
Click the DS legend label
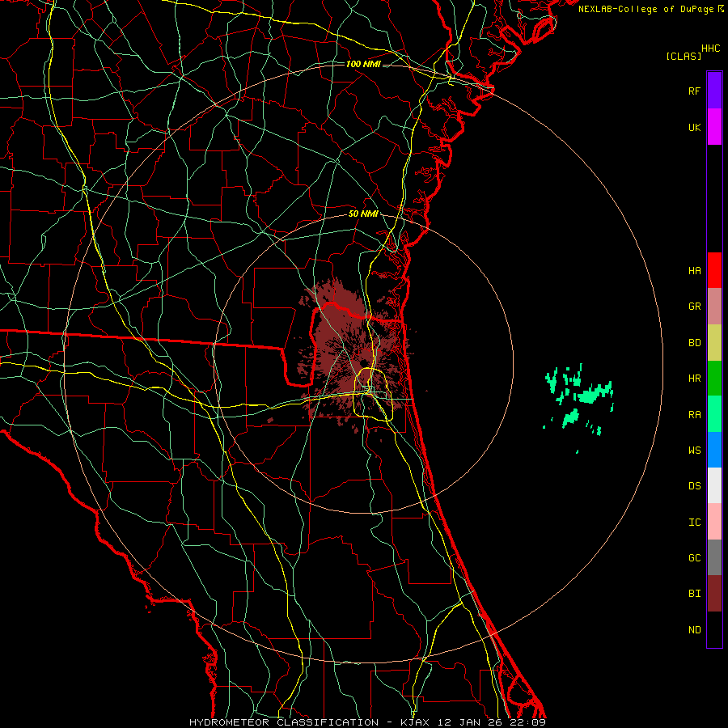coord(694,486)
